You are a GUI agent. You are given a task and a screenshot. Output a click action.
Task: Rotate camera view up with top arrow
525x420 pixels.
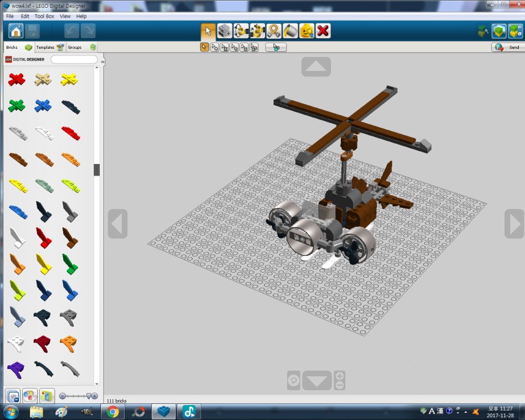point(316,67)
